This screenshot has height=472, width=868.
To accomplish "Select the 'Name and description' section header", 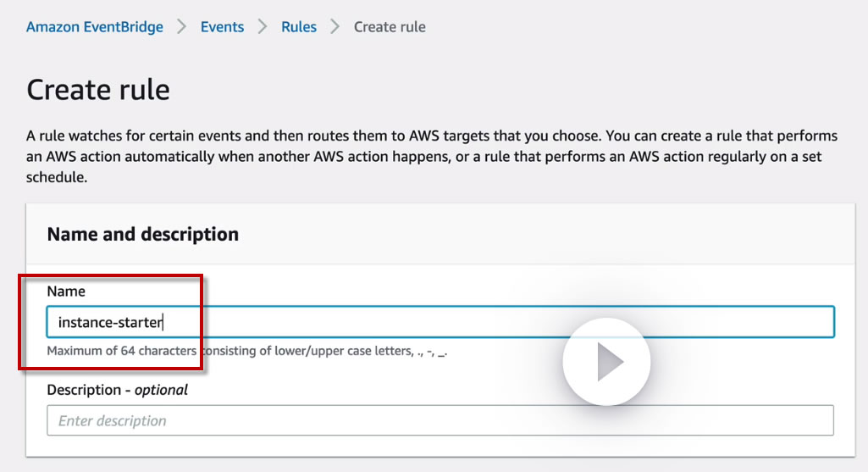I will tap(143, 235).
